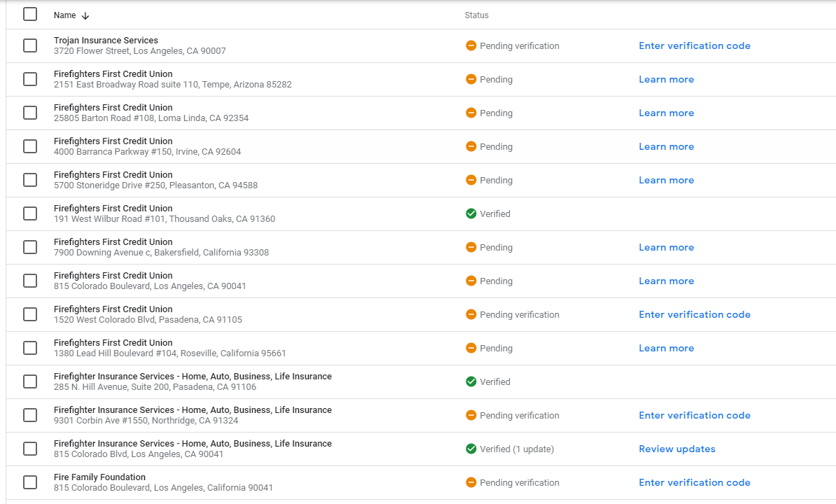This screenshot has width=836, height=504.
Task: Check the box for 4000 Barranca Parkway
Action: [x=30, y=146]
